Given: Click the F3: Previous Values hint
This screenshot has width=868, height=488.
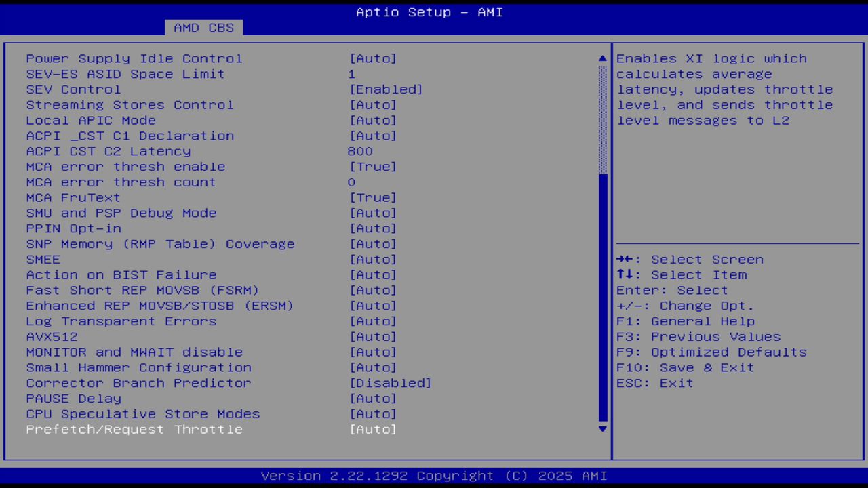Looking at the screenshot, I should click(698, 337).
